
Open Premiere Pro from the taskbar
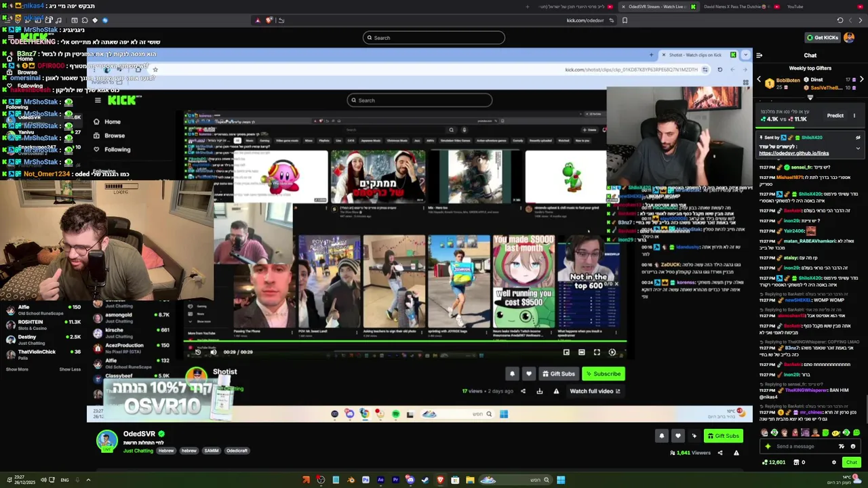point(395,480)
